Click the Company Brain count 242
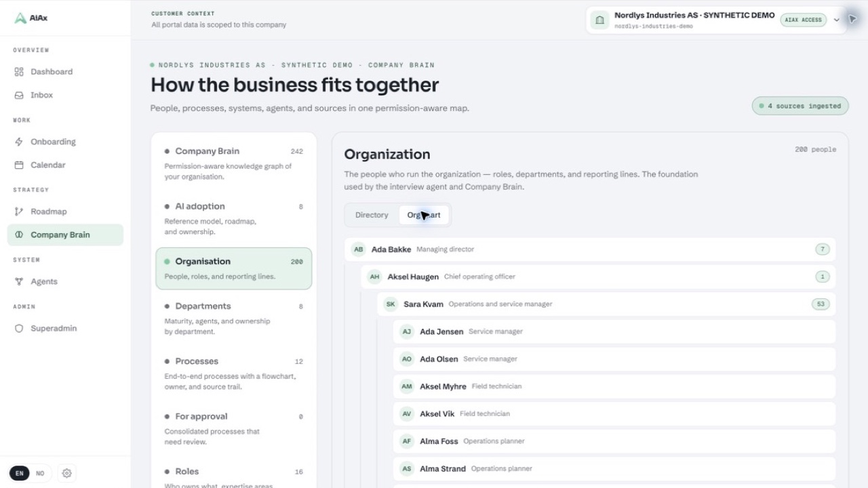Screen dimensions: 868x488 296,152
